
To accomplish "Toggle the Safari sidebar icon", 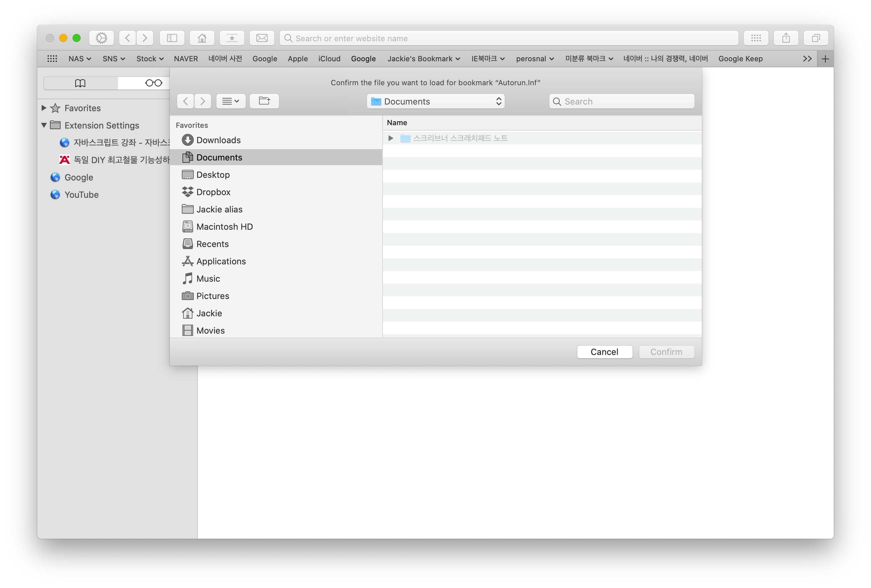I will (172, 38).
